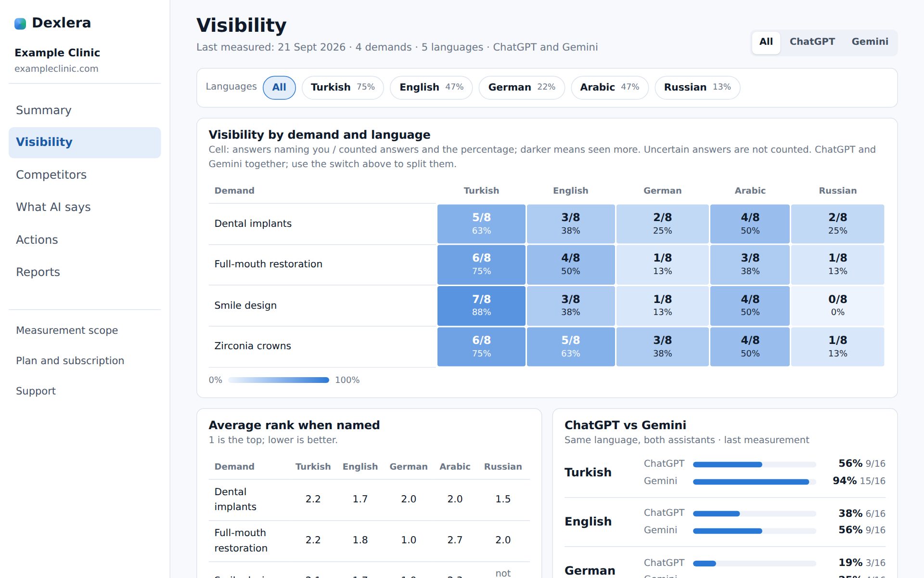Switch assistant filter to All

tap(766, 42)
